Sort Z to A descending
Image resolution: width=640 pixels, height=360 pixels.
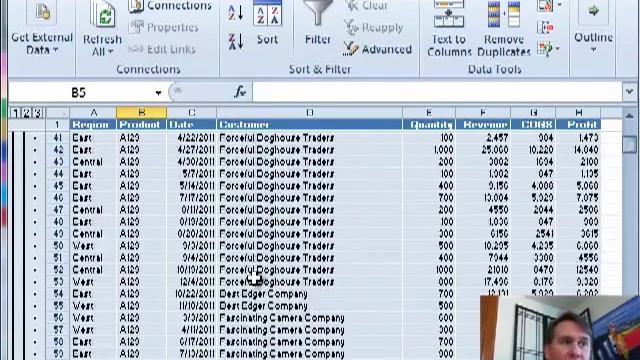tap(236, 42)
